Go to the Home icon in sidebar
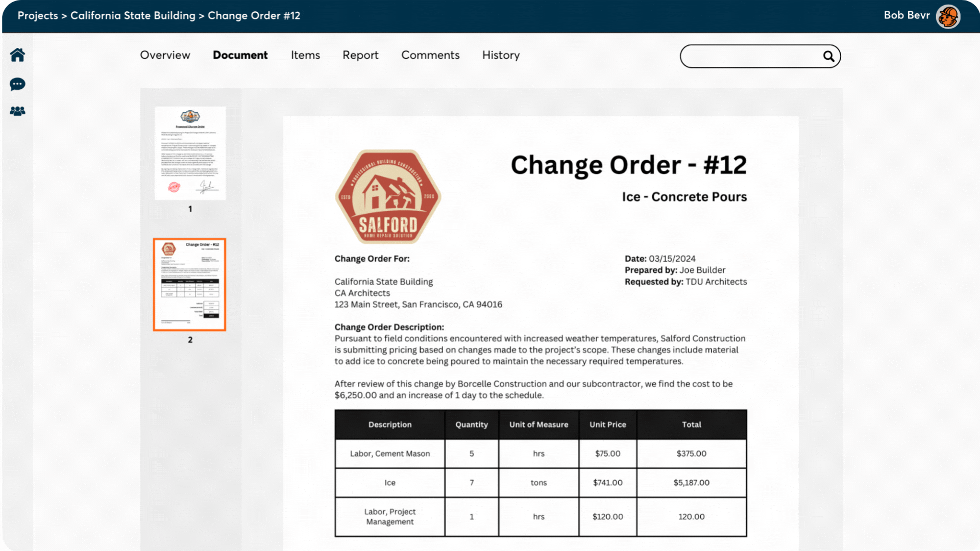 coord(17,55)
